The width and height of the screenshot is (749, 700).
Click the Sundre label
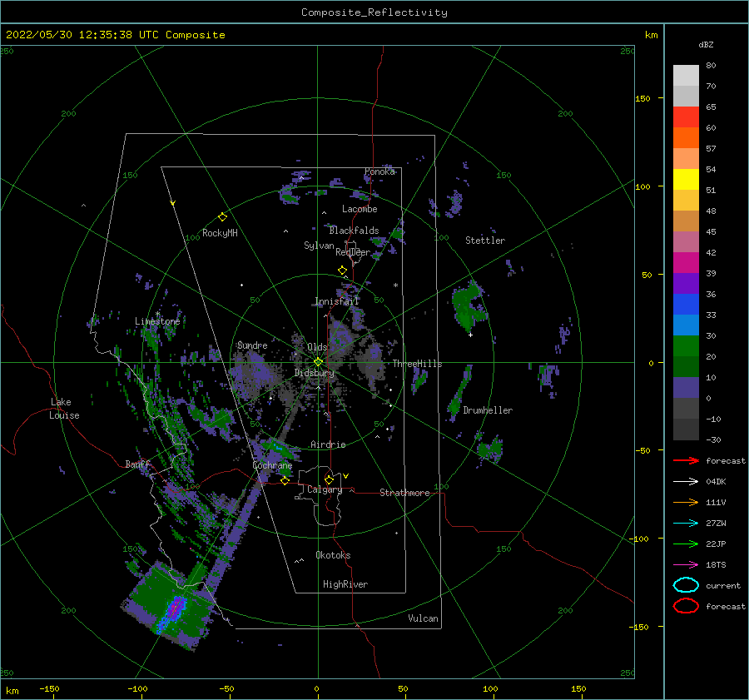[x=252, y=345]
